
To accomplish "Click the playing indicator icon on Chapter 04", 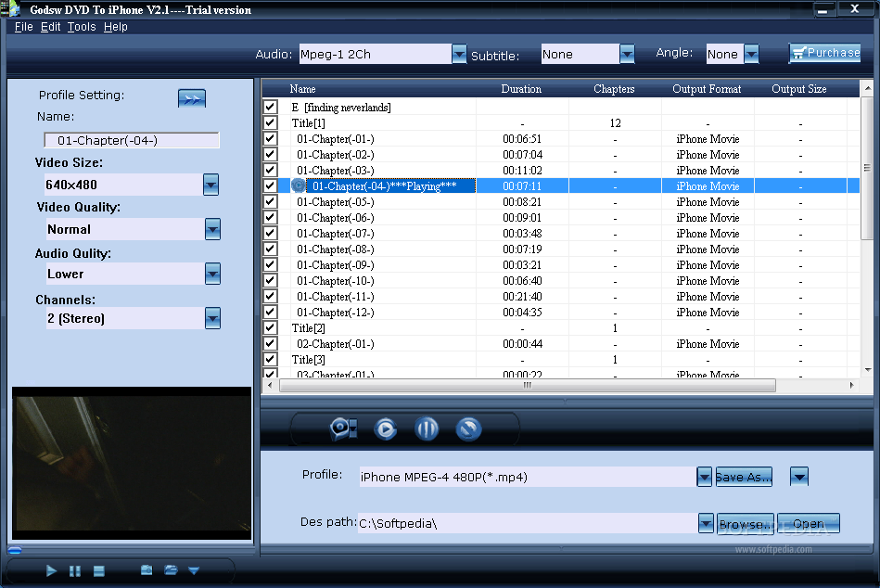I will (x=299, y=185).
